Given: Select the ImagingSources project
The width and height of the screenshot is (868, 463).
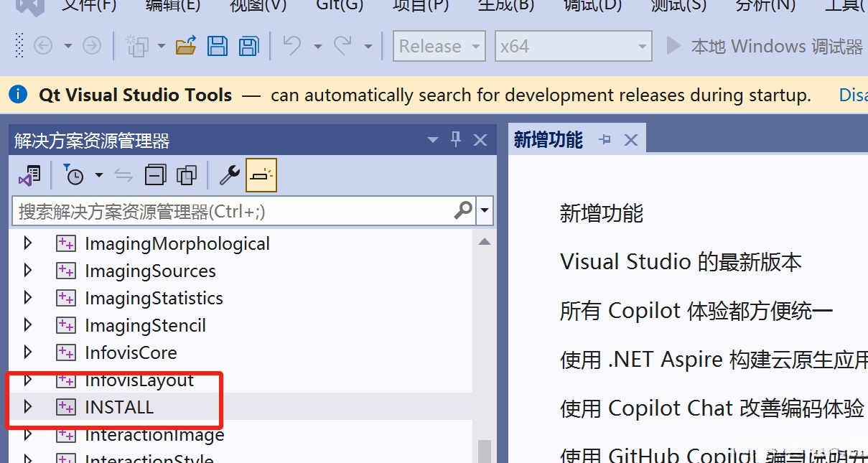Looking at the screenshot, I should (150, 271).
